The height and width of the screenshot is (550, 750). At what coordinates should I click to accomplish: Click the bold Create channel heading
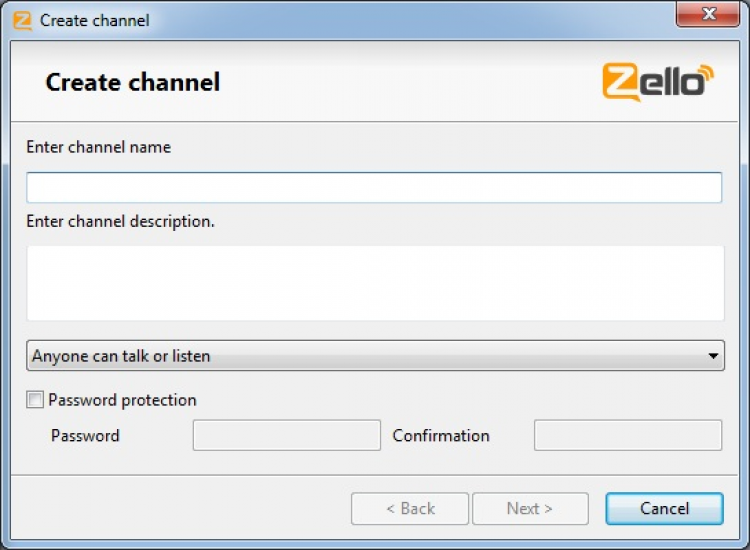(133, 82)
